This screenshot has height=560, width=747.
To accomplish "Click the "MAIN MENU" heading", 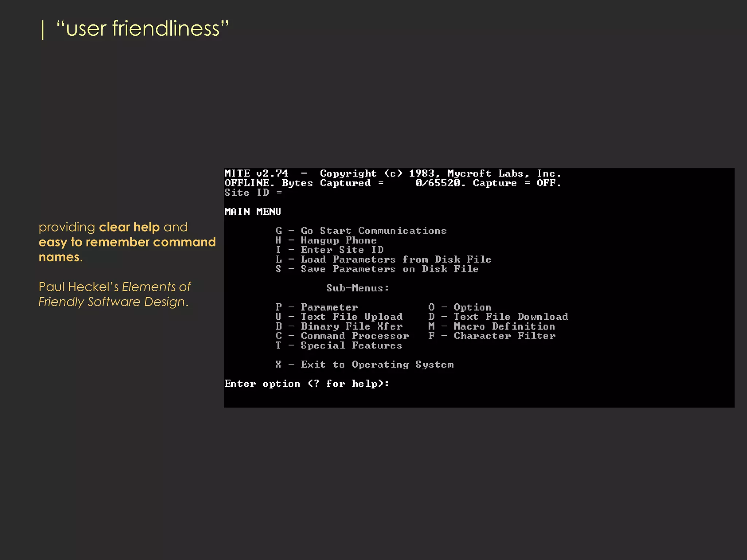I will [253, 211].
